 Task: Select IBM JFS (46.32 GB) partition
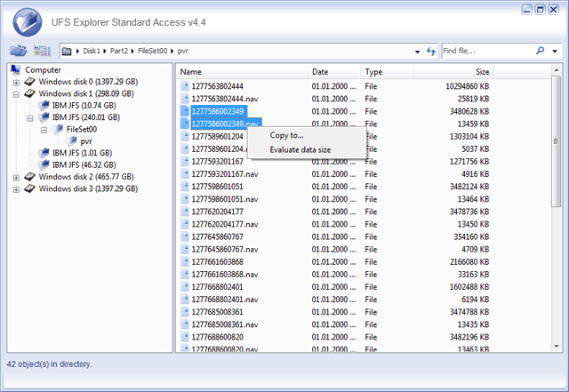pyautogui.click(x=84, y=164)
